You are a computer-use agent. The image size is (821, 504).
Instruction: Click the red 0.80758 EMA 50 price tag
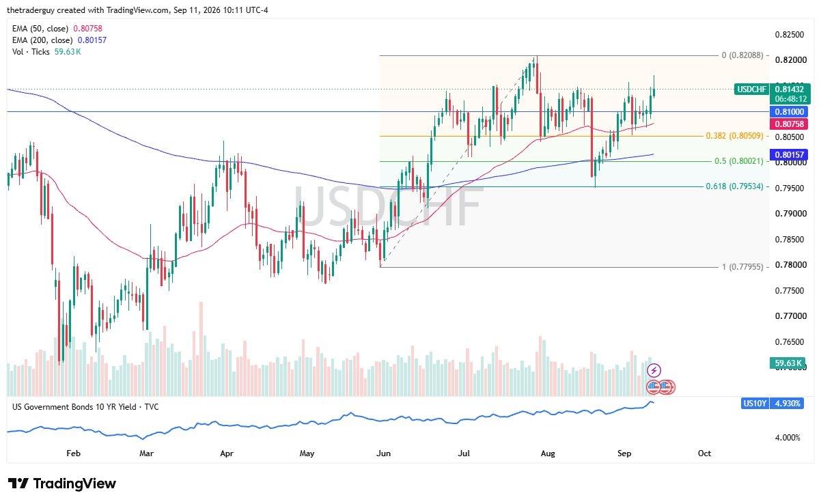(x=790, y=124)
